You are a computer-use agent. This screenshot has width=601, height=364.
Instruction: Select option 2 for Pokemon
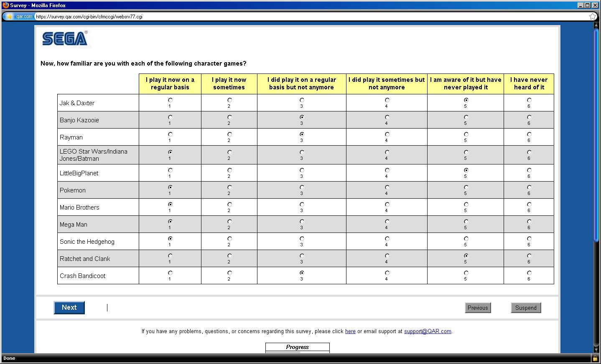tap(229, 187)
